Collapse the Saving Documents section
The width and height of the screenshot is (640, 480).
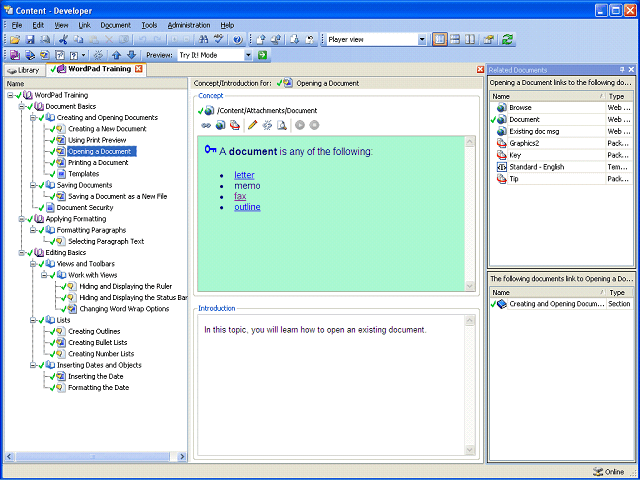(x=33, y=185)
